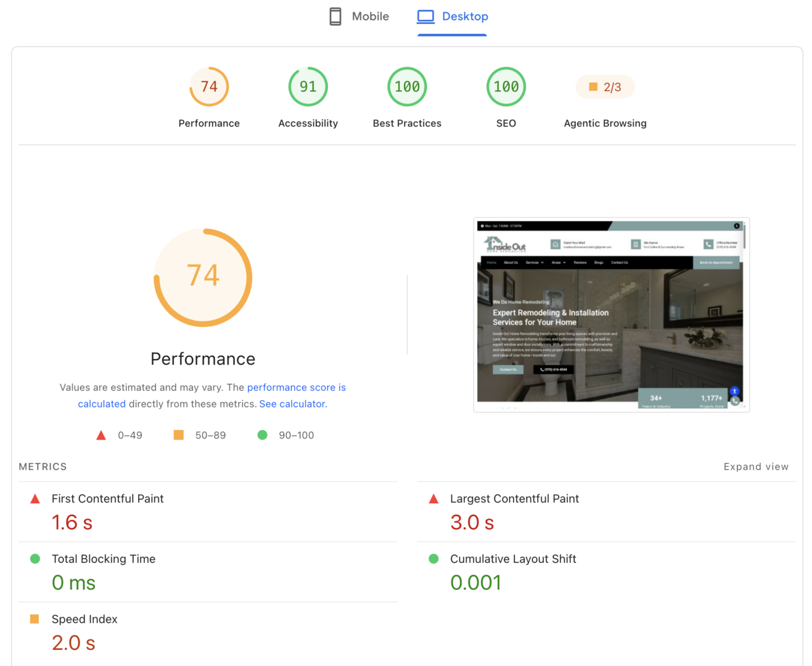Screen dimensions: 812x666
Task: Open the SEO 100 score gauge
Action: click(506, 87)
